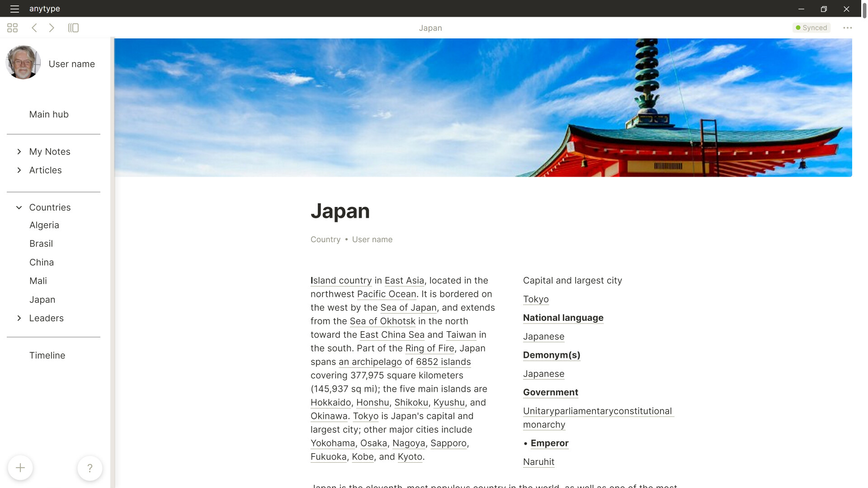The width and height of the screenshot is (868, 488).
Task: Expand the Leaders section
Action: 19,318
